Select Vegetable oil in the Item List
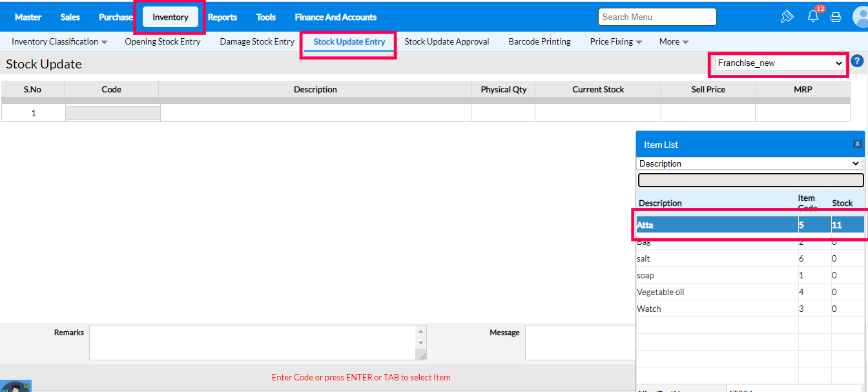This screenshot has height=392, width=868. tap(750, 292)
